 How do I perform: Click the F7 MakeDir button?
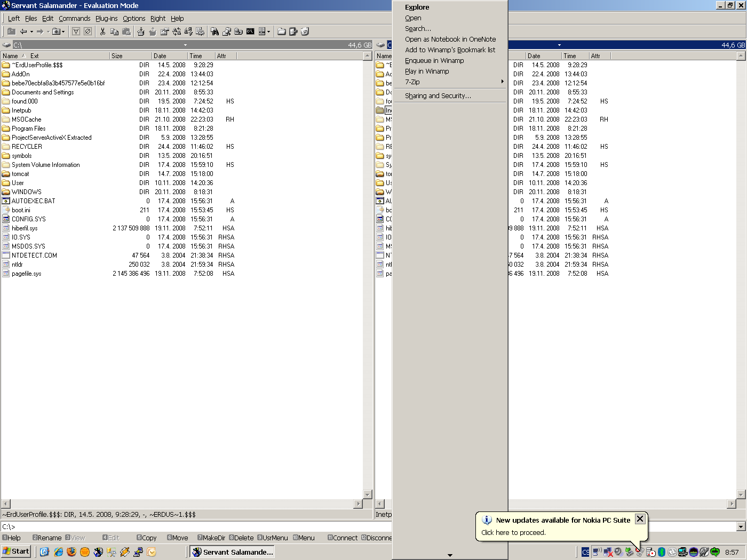pos(211,538)
